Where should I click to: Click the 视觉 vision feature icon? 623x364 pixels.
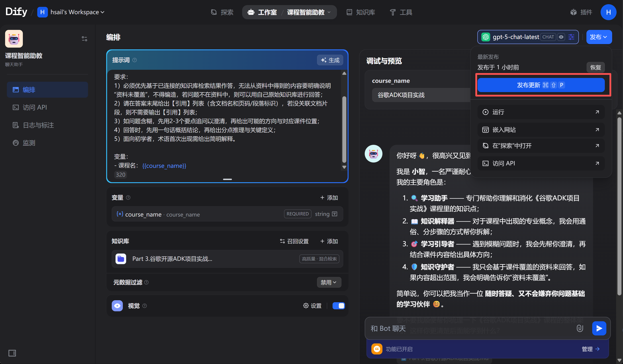point(117,306)
